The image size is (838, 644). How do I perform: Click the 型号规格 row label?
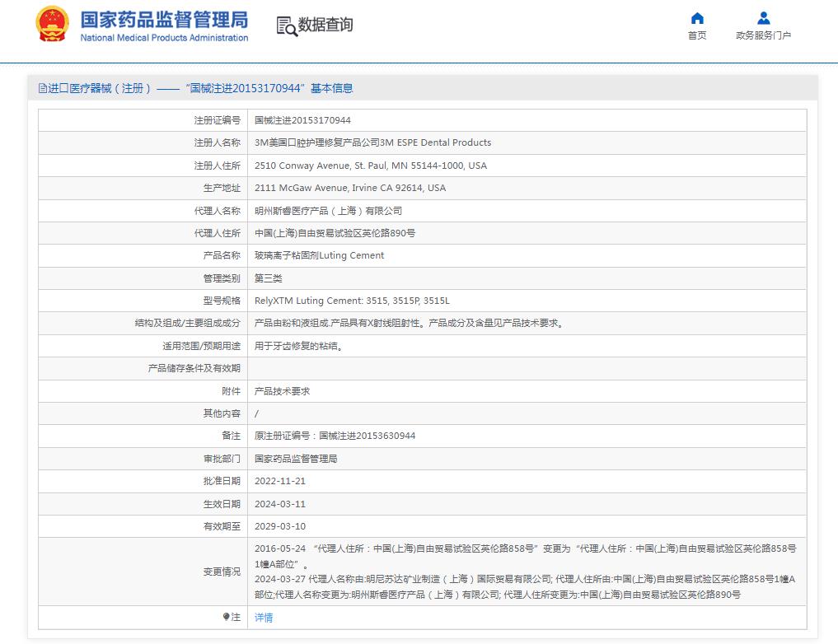[222, 301]
